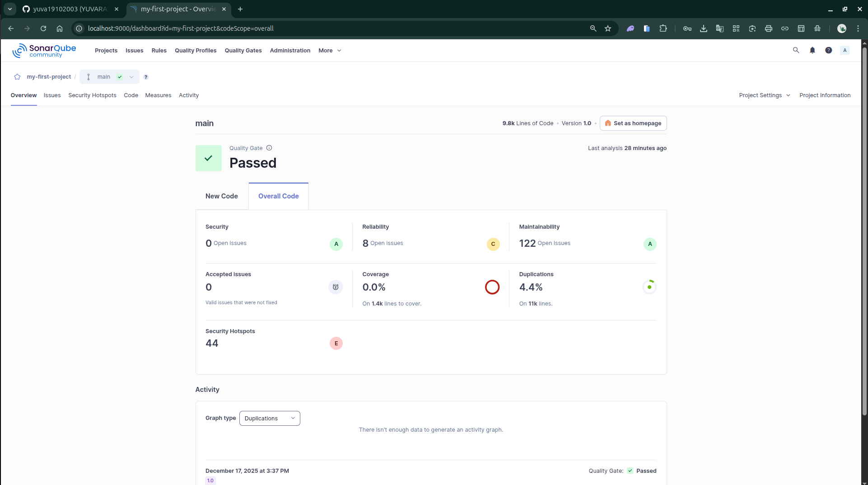Image resolution: width=868 pixels, height=485 pixels.
Task: Open the Administration menu
Action: pos(290,50)
